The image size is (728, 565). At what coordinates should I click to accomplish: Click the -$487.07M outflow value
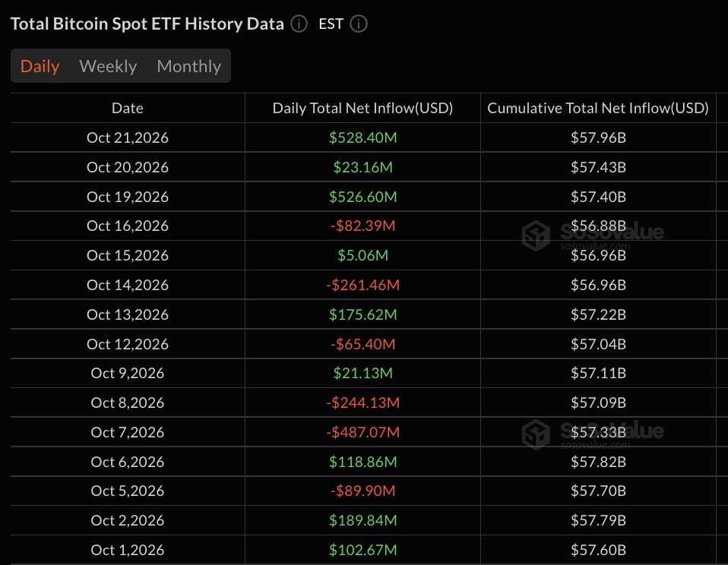point(363,432)
